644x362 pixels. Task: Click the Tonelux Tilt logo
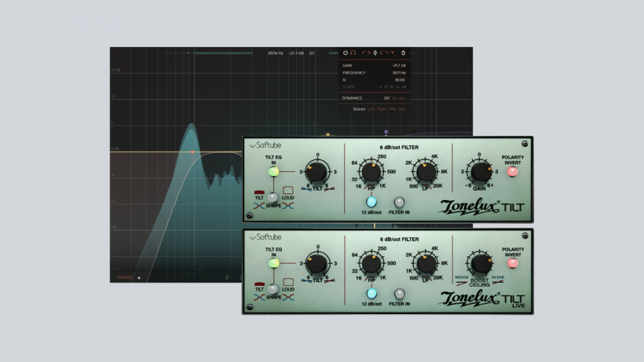tap(482, 207)
